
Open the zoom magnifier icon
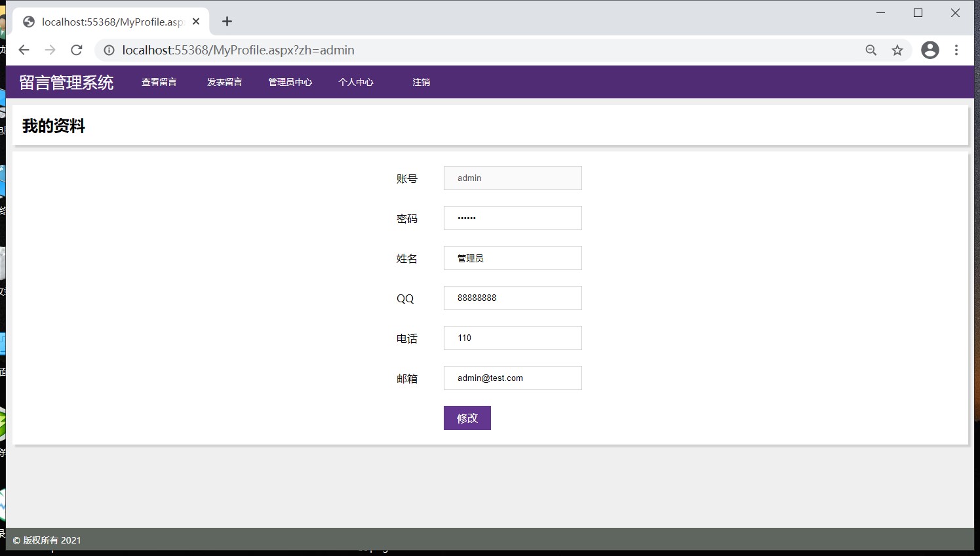point(871,50)
